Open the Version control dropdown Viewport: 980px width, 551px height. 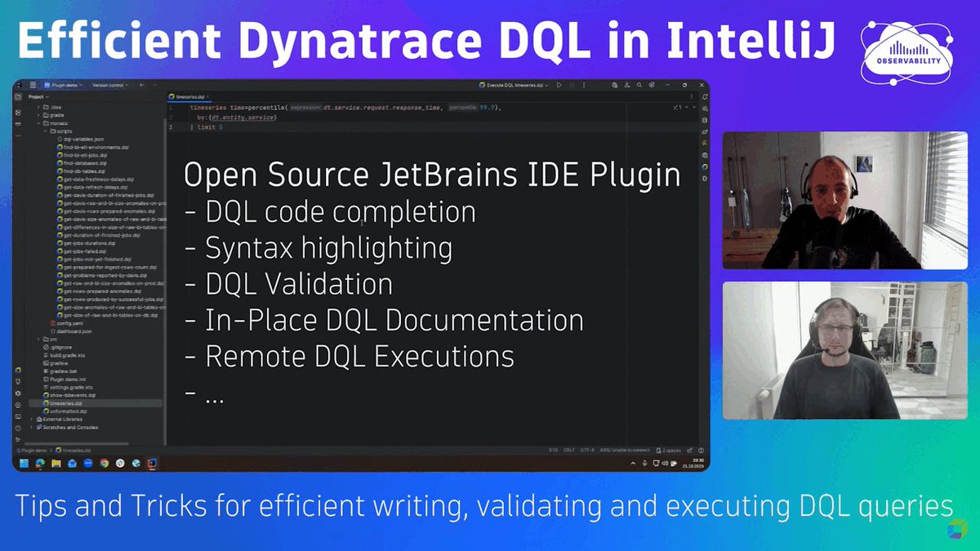point(111,85)
